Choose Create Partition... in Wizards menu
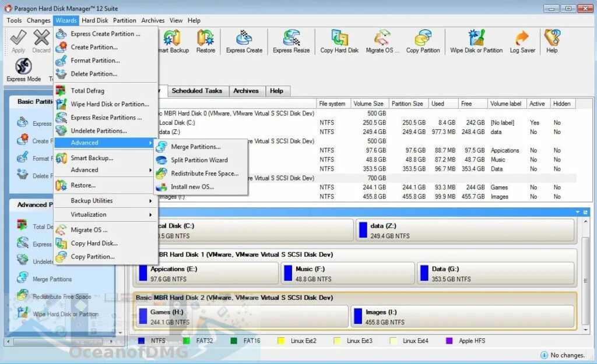The width and height of the screenshot is (597, 364). coord(106,47)
